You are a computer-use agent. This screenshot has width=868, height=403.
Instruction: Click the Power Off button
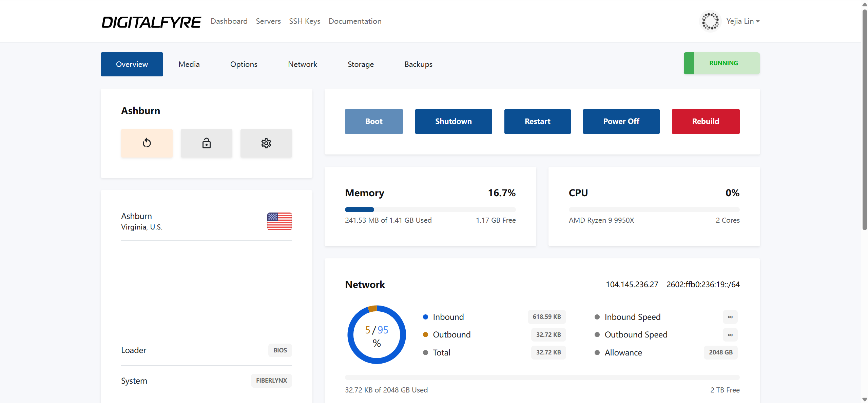[x=621, y=122]
